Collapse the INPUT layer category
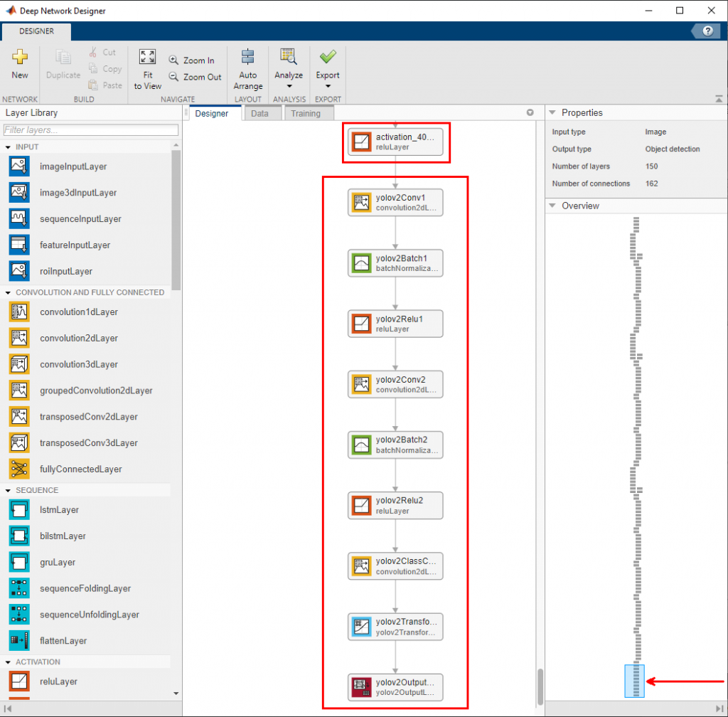The image size is (728, 717). click(x=9, y=147)
